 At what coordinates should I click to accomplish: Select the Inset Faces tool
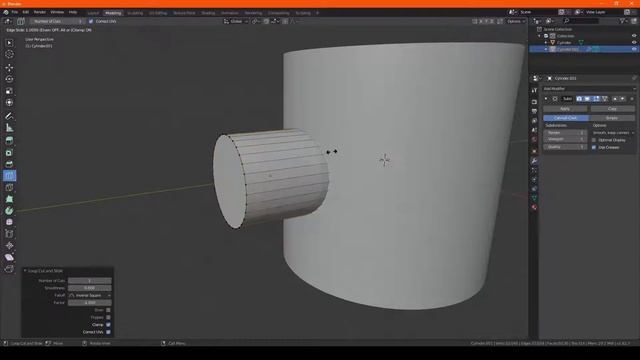9,153
